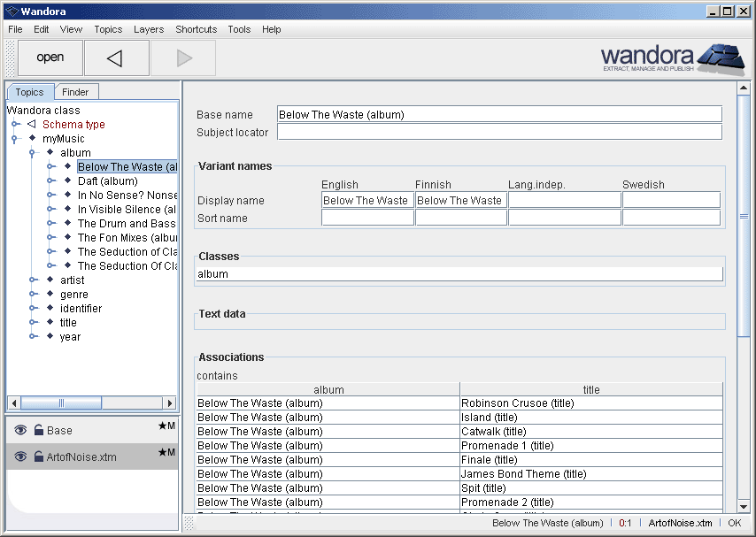Click the Wandora logo in the toolbar
756x537 pixels.
tap(672, 58)
